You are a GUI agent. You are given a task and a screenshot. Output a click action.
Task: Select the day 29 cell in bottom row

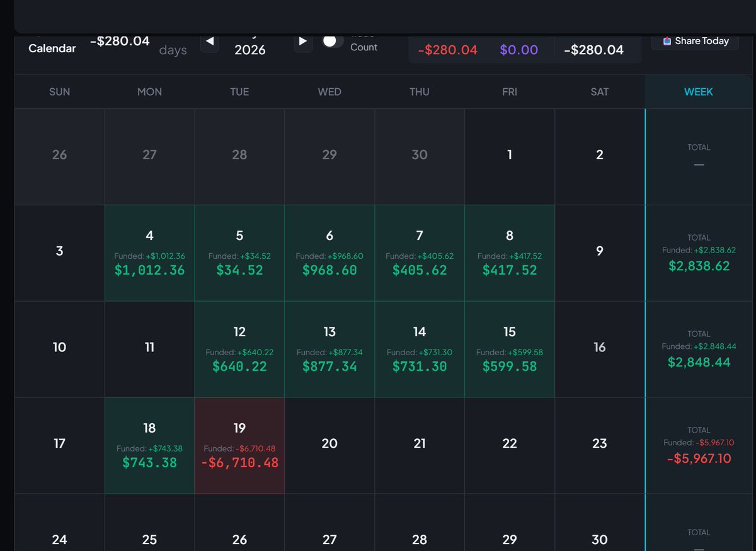[510, 523]
